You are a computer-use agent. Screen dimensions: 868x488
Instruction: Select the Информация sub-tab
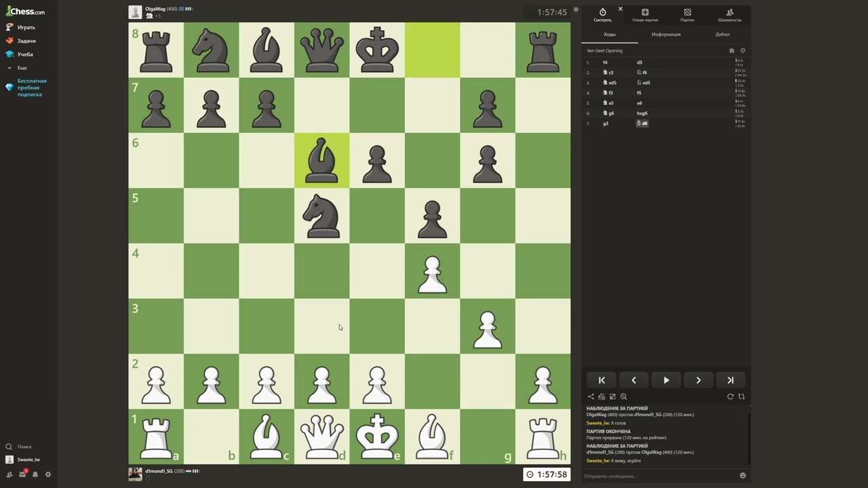click(666, 34)
